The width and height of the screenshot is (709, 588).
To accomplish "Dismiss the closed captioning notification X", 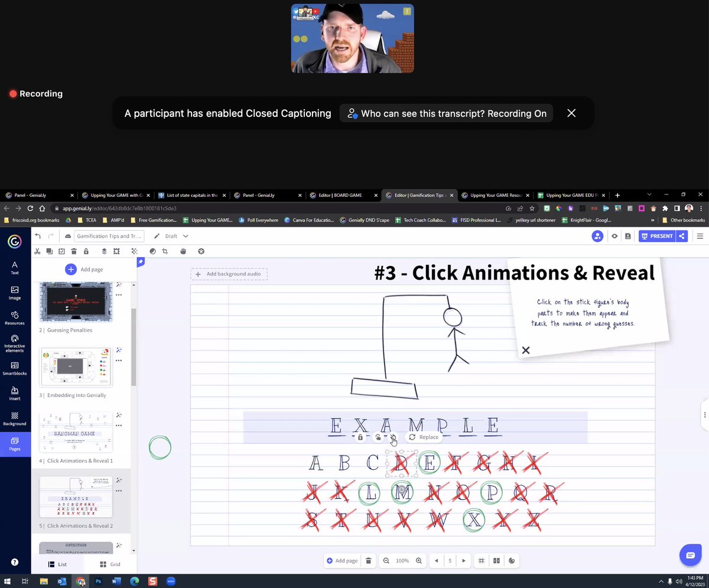I will pyautogui.click(x=571, y=113).
